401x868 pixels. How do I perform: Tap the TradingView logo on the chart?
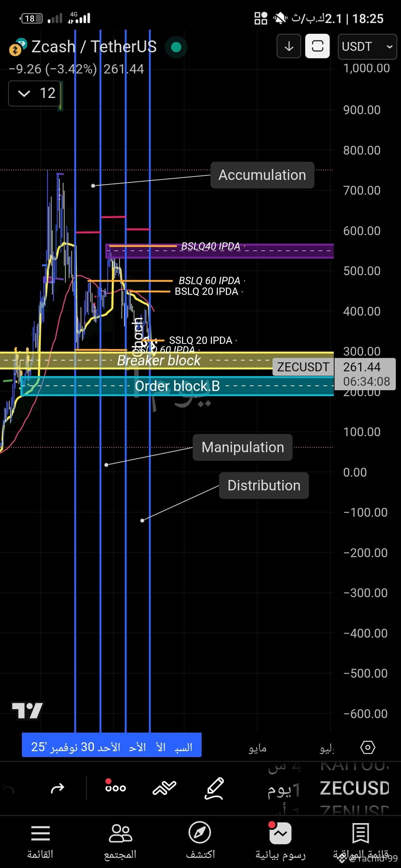click(x=27, y=711)
